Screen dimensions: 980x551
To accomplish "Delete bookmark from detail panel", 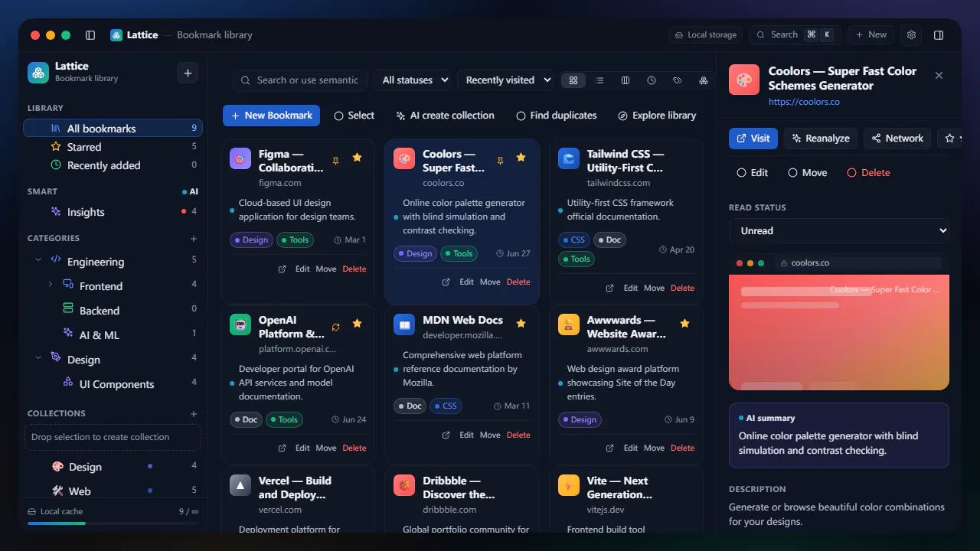I will [869, 173].
